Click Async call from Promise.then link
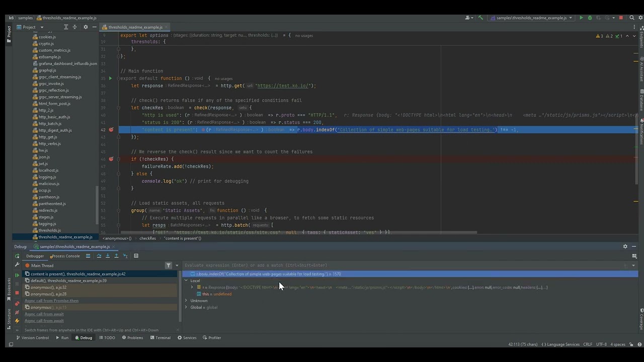Screen dimensions: 644x362 51,301
